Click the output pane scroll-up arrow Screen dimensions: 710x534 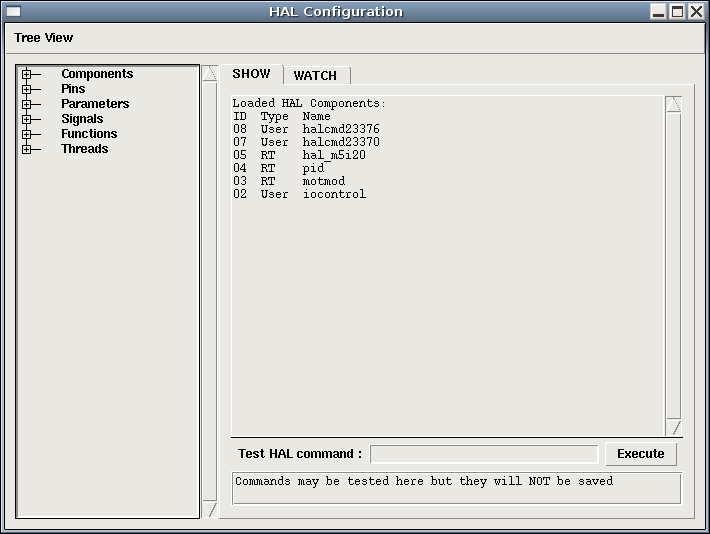coord(673,105)
